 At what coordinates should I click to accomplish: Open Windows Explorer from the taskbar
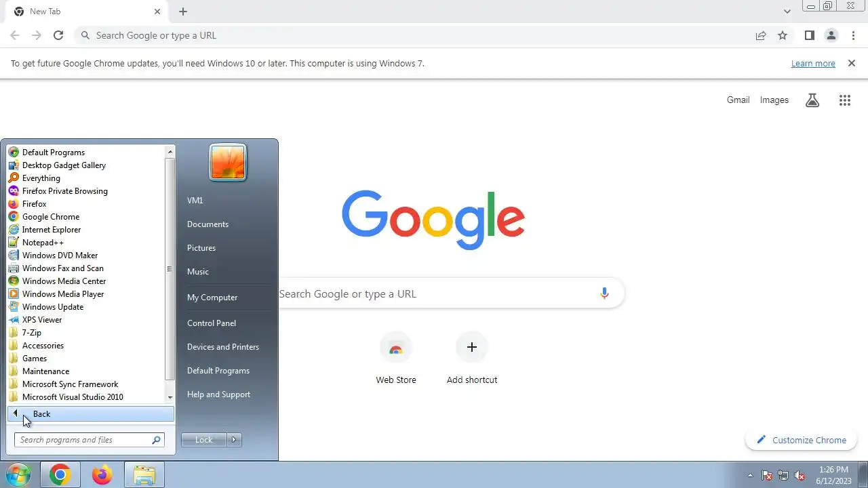(x=144, y=475)
